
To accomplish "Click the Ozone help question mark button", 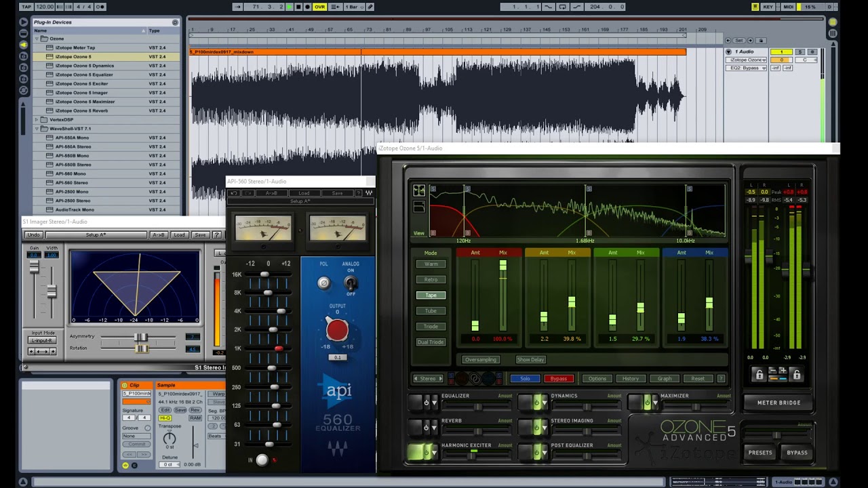I will pyautogui.click(x=721, y=378).
